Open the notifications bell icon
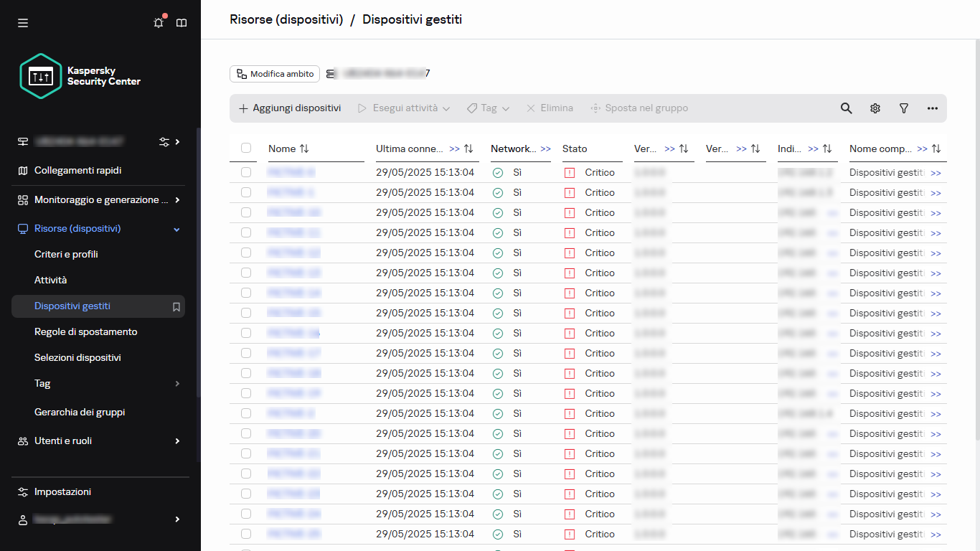This screenshot has width=980, height=551. (x=159, y=23)
